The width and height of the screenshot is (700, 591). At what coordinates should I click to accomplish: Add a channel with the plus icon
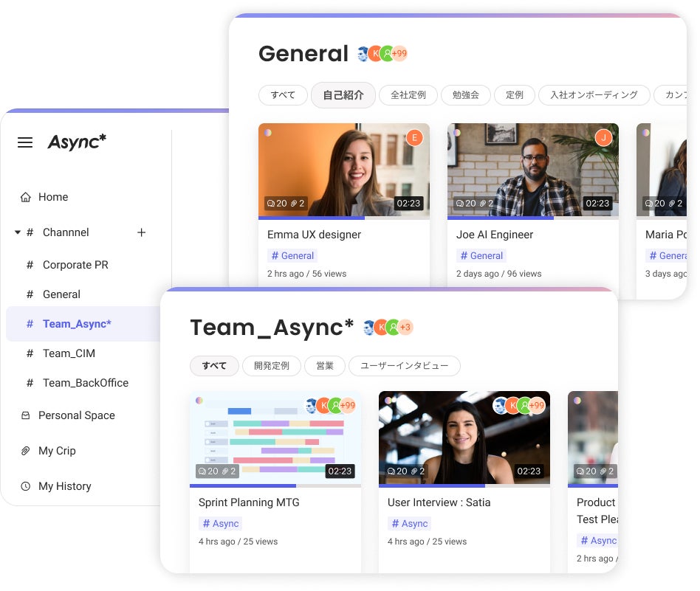point(142,232)
